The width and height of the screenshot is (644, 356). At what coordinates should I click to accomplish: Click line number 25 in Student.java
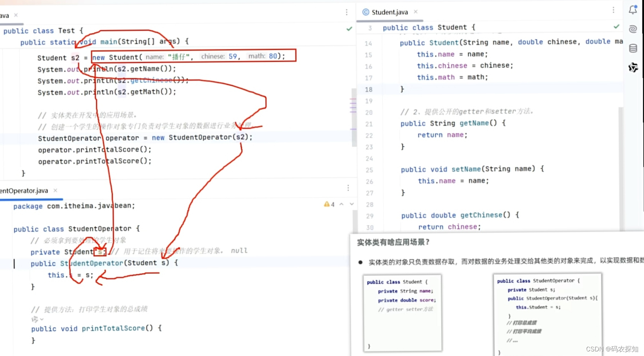pos(369,170)
